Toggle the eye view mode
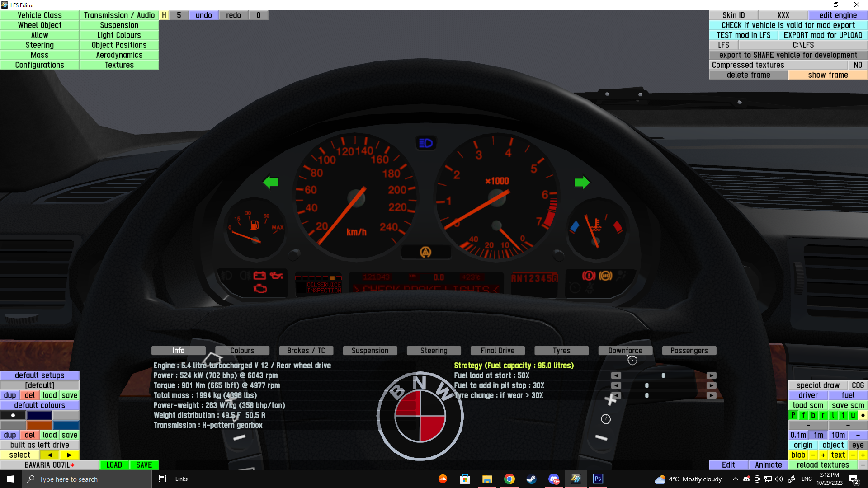The height and width of the screenshot is (488, 868). (x=858, y=445)
